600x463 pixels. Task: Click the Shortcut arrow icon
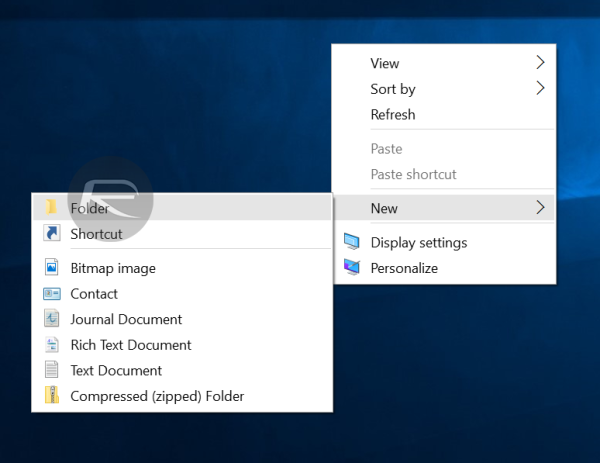52,233
